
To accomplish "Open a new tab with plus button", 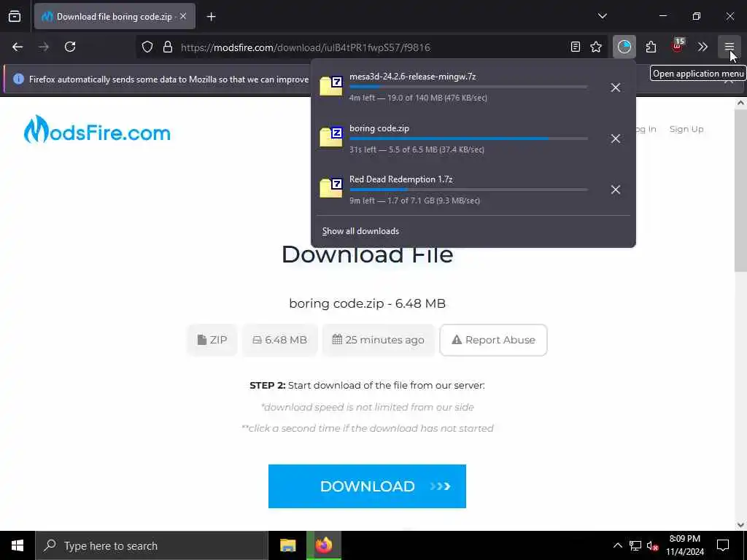I will coord(211,17).
